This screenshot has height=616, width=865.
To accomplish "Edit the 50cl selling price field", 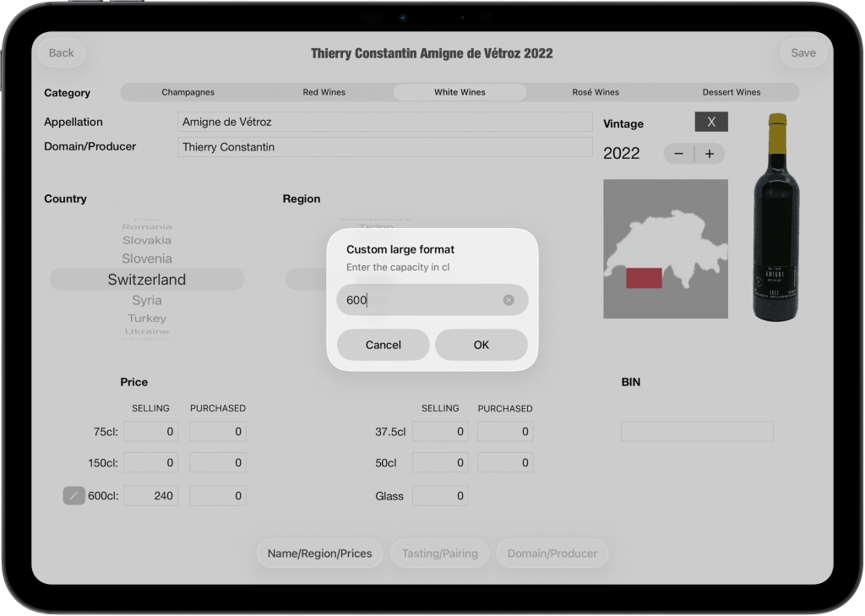I will (440, 462).
